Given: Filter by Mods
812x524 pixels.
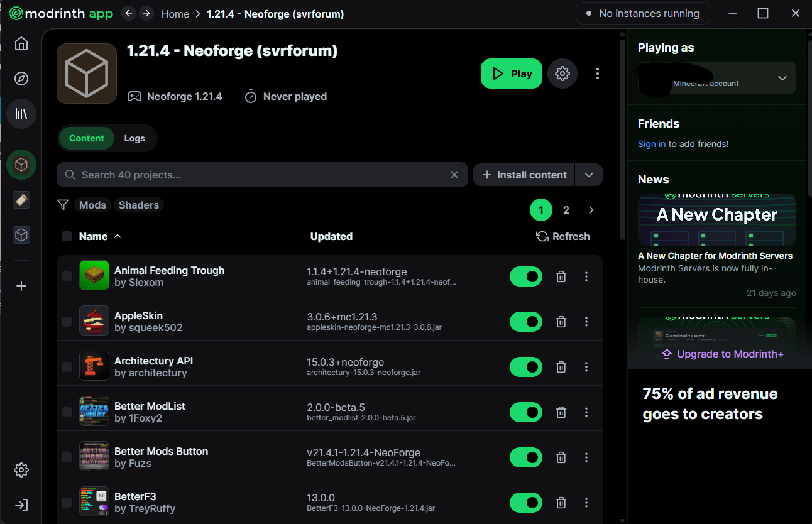Looking at the screenshot, I should pyautogui.click(x=92, y=205).
